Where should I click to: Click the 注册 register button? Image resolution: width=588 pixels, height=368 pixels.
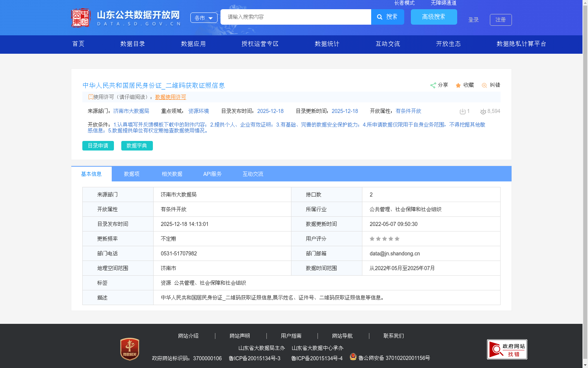coord(501,20)
